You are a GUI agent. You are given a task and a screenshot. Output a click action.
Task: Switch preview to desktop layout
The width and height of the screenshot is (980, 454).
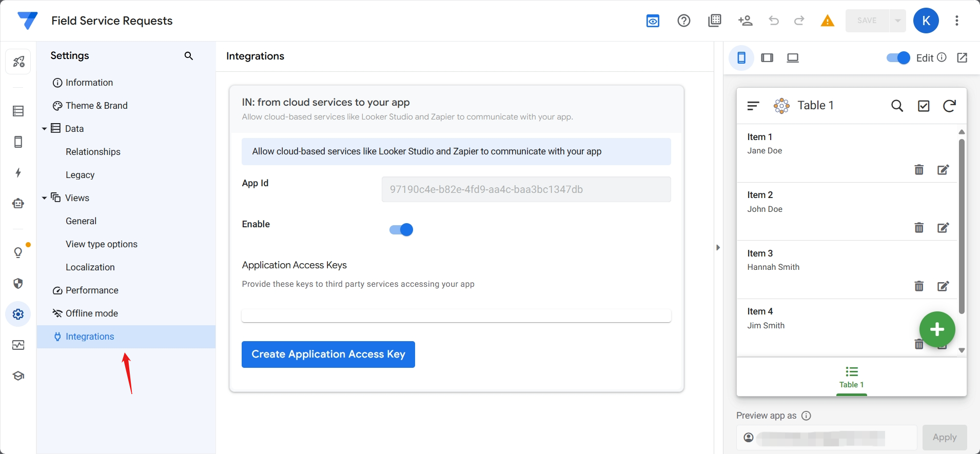(x=793, y=57)
